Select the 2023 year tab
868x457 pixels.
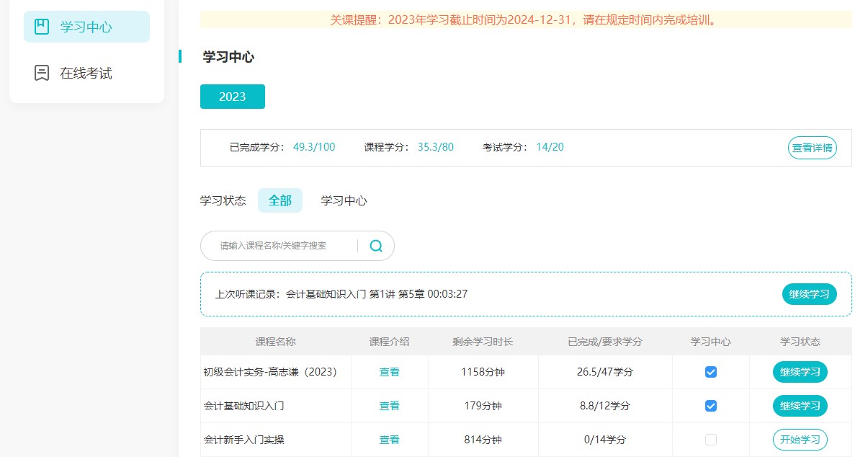click(232, 97)
